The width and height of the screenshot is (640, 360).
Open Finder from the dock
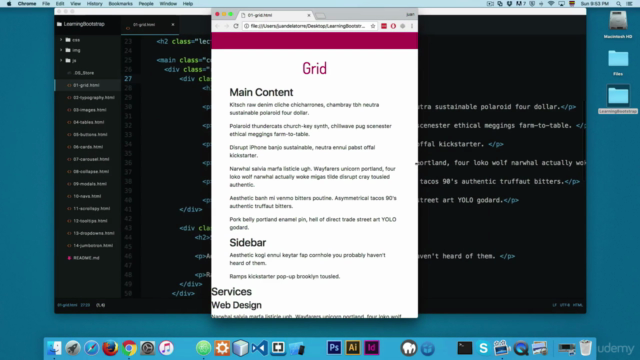(54, 348)
